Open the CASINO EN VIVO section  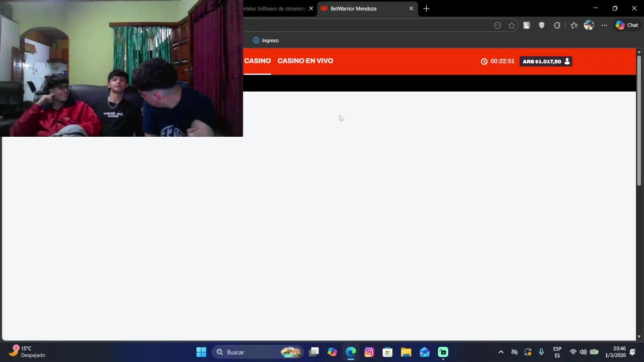tap(305, 61)
